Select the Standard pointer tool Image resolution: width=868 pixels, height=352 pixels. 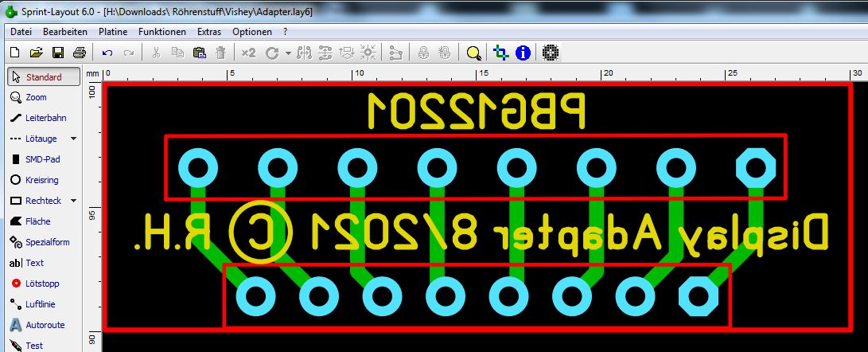[44, 77]
